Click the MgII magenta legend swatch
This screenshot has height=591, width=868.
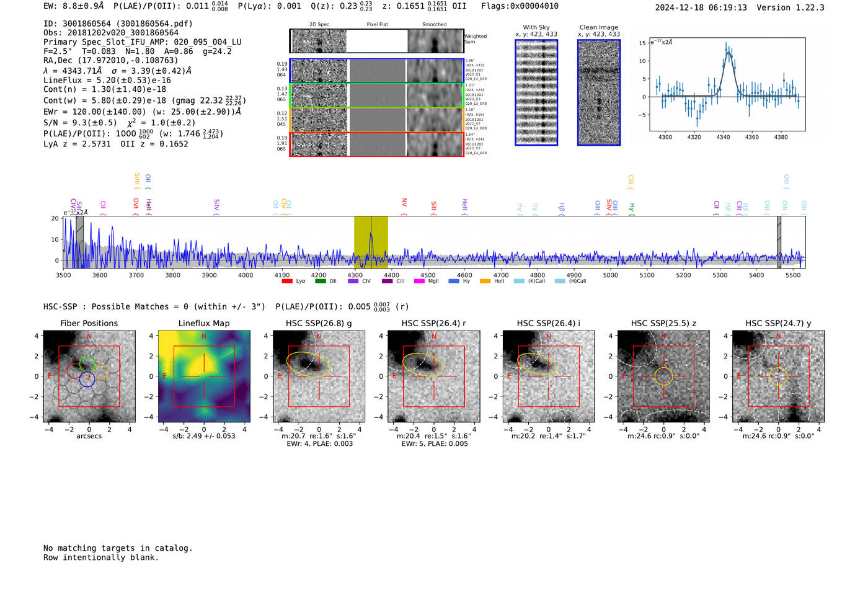tap(419, 281)
